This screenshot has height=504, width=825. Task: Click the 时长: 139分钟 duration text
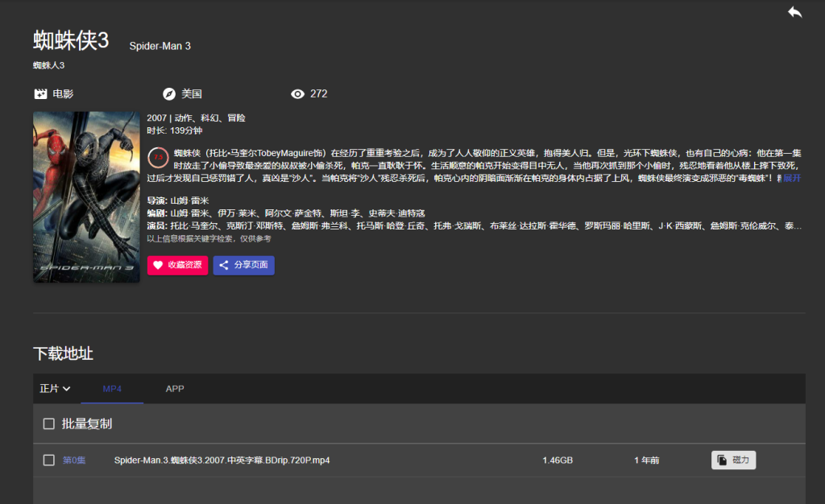175,130
